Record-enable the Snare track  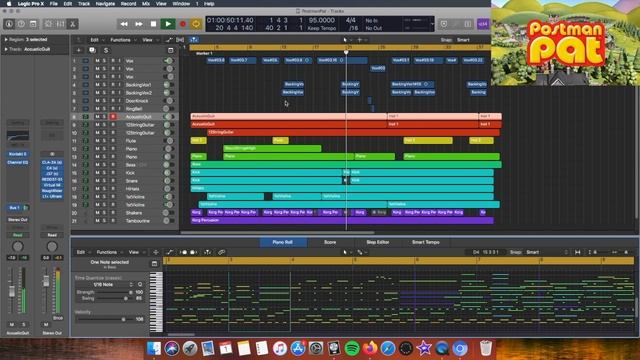click(x=113, y=181)
